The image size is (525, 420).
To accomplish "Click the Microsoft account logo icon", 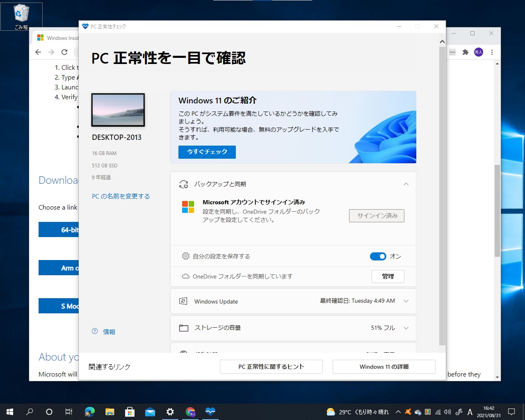I will (188, 208).
